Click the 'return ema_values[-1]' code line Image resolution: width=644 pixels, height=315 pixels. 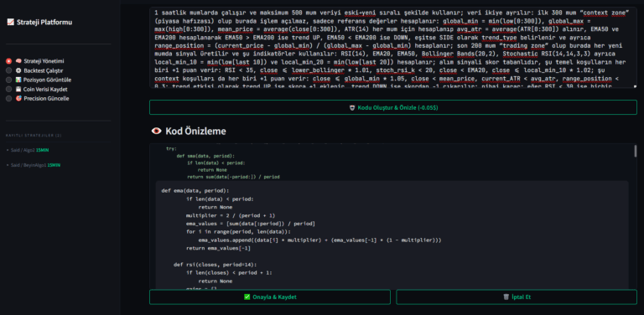coord(218,248)
